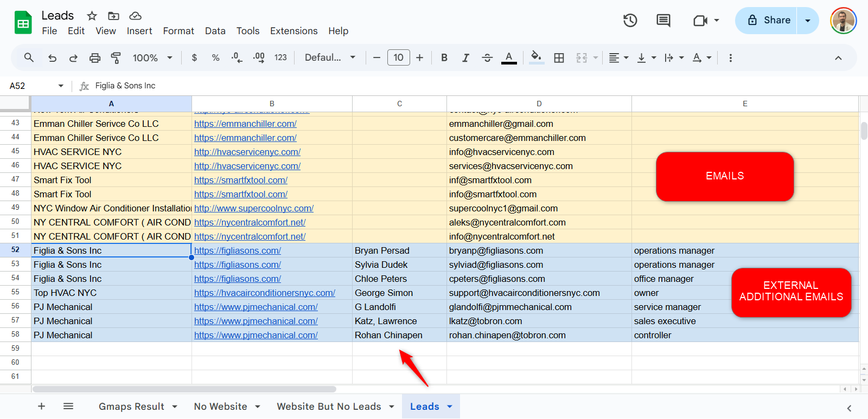The width and height of the screenshot is (868, 419).
Task: Open the name box dropdown arrow
Action: [x=61, y=86]
